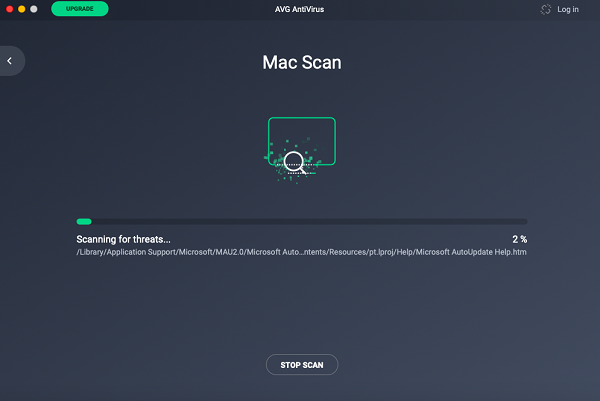The image size is (600, 401).
Task: Click the 'Scanning for threats...' status text
Action: pos(123,239)
